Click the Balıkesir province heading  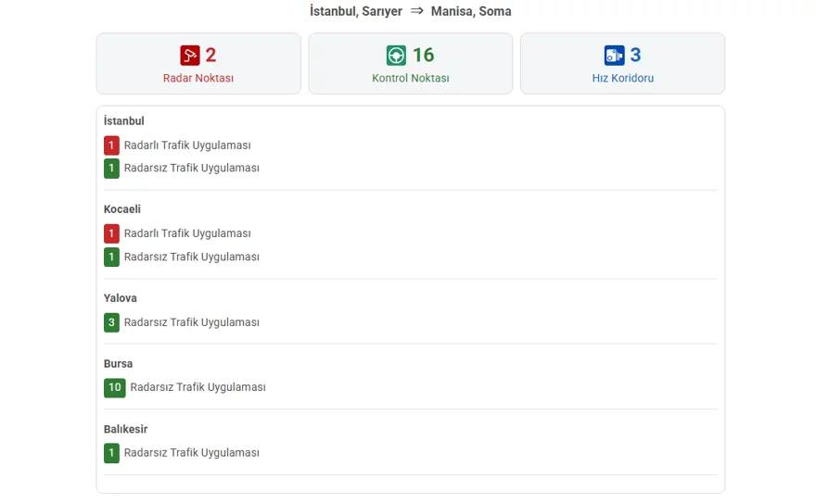[x=125, y=429]
